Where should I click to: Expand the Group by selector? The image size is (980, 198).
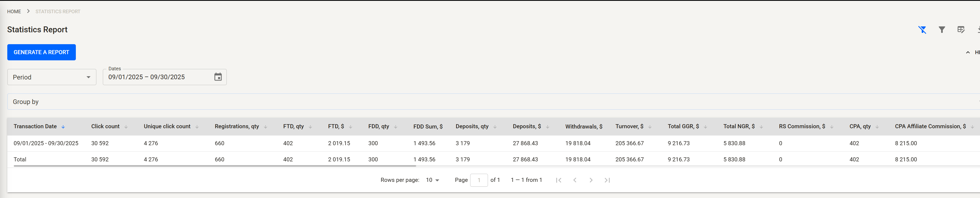coord(491,102)
